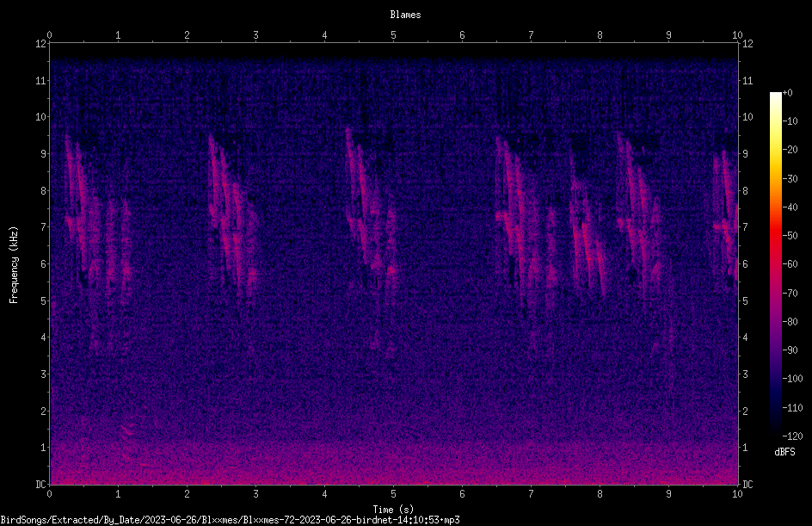Click the "-70" colorbar label
This screenshot has width=812, height=526.
point(790,294)
